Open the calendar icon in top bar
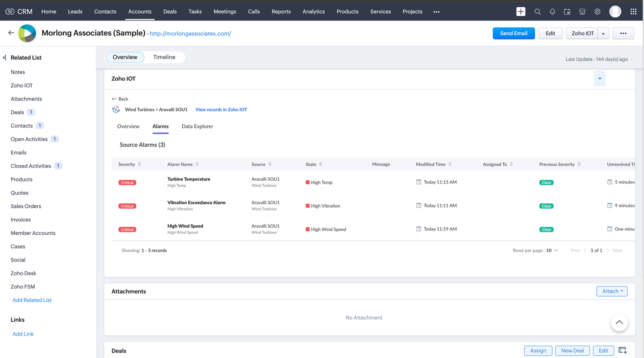644x358 pixels. coord(567,12)
